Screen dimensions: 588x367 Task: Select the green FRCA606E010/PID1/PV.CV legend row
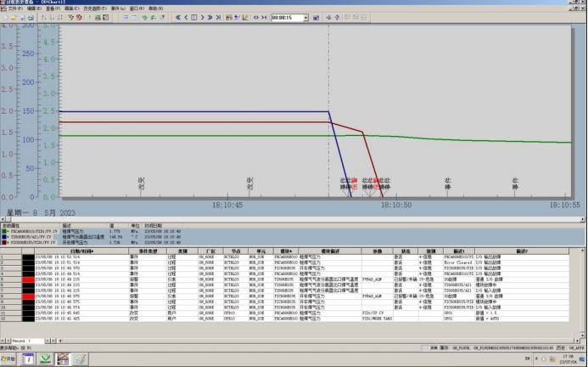tap(92, 231)
